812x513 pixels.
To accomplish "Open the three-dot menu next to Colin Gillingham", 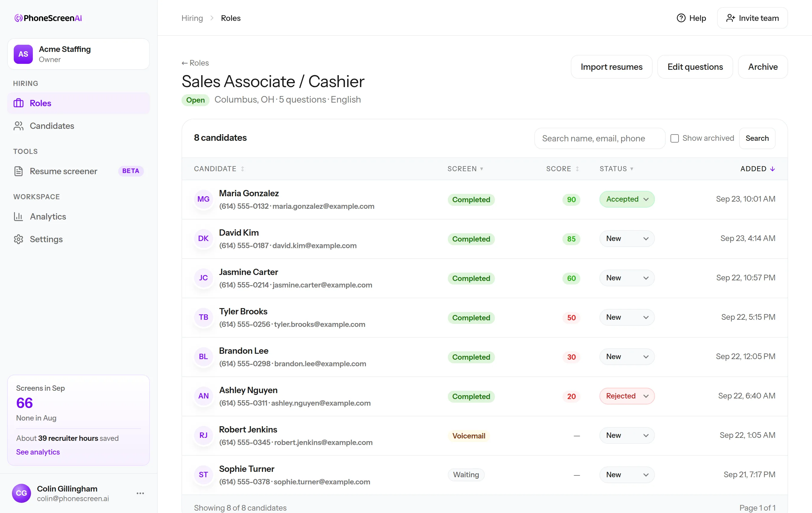I will [x=140, y=493].
